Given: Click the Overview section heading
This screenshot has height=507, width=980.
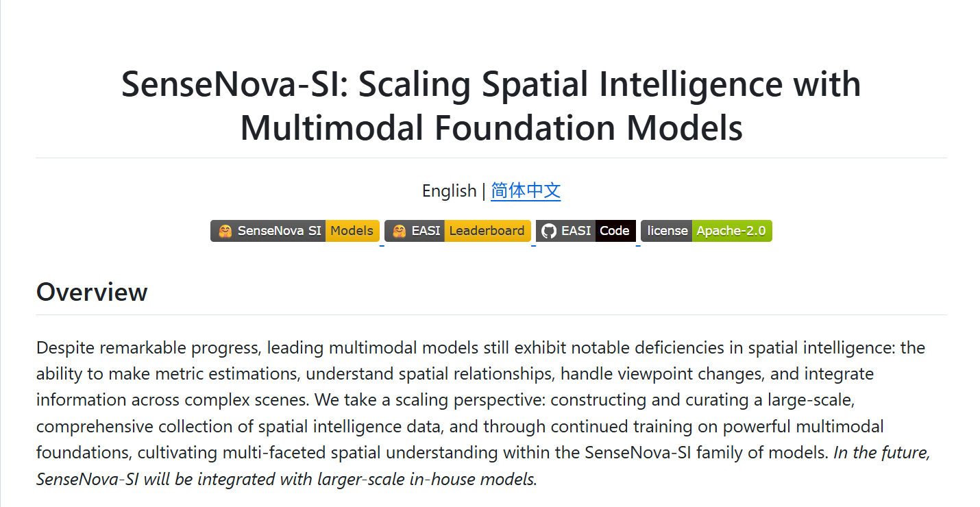Looking at the screenshot, I should [92, 292].
